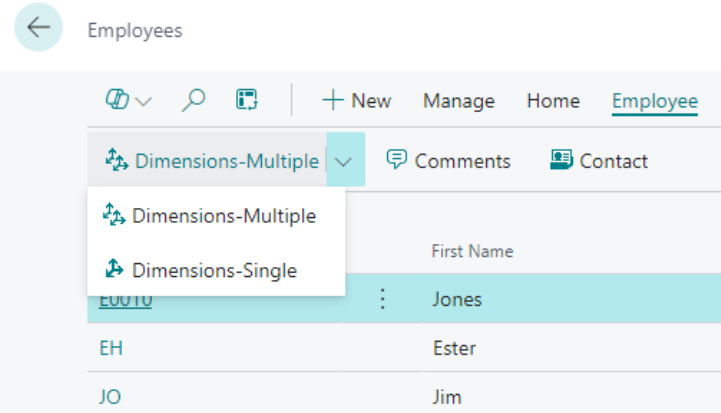Expand the chevron next to Copilot icon
The image size is (721, 413).
pos(144,101)
